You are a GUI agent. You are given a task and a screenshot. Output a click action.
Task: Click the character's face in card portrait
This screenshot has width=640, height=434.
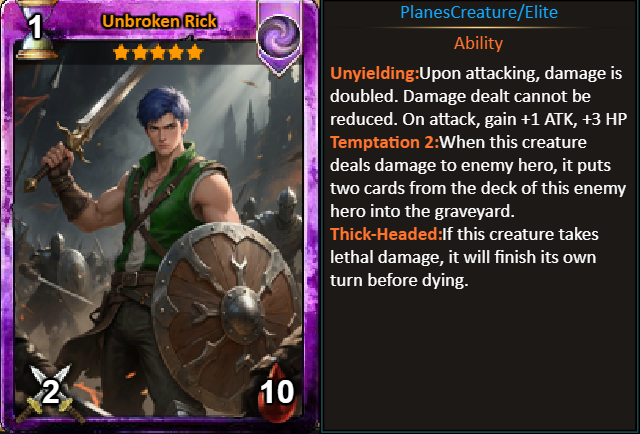[165, 132]
